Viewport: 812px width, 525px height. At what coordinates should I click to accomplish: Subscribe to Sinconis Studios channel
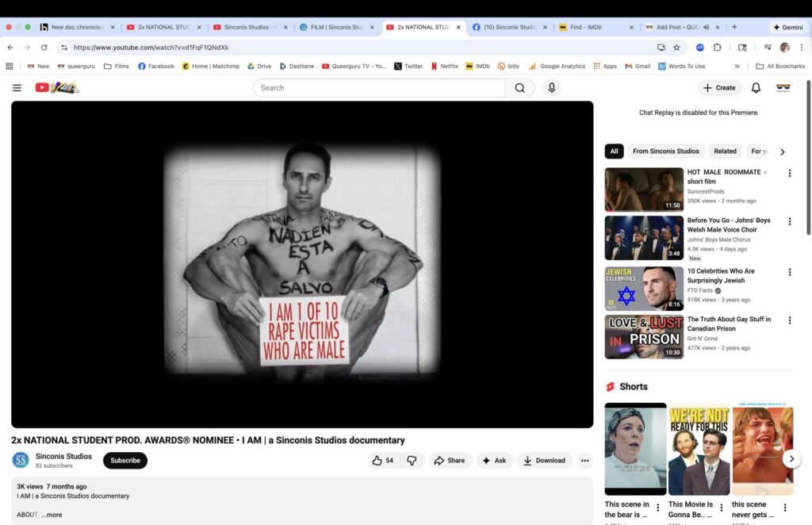pyautogui.click(x=125, y=461)
